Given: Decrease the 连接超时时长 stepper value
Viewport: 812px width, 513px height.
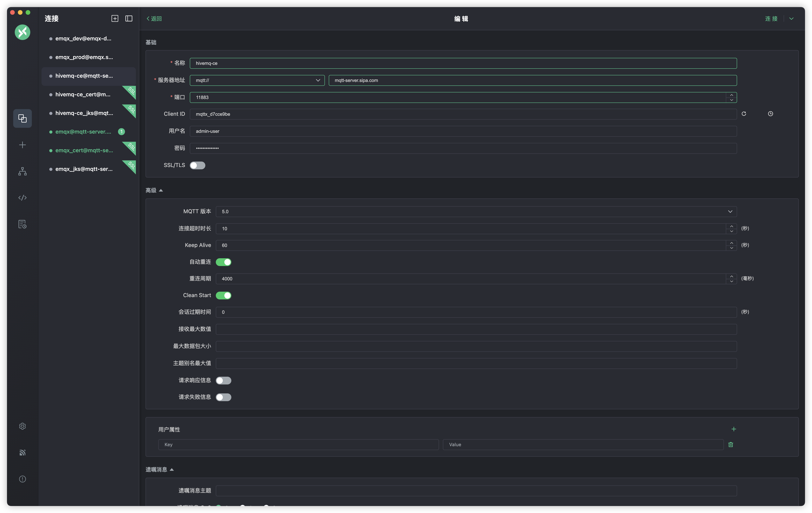Looking at the screenshot, I should point(731,231).
